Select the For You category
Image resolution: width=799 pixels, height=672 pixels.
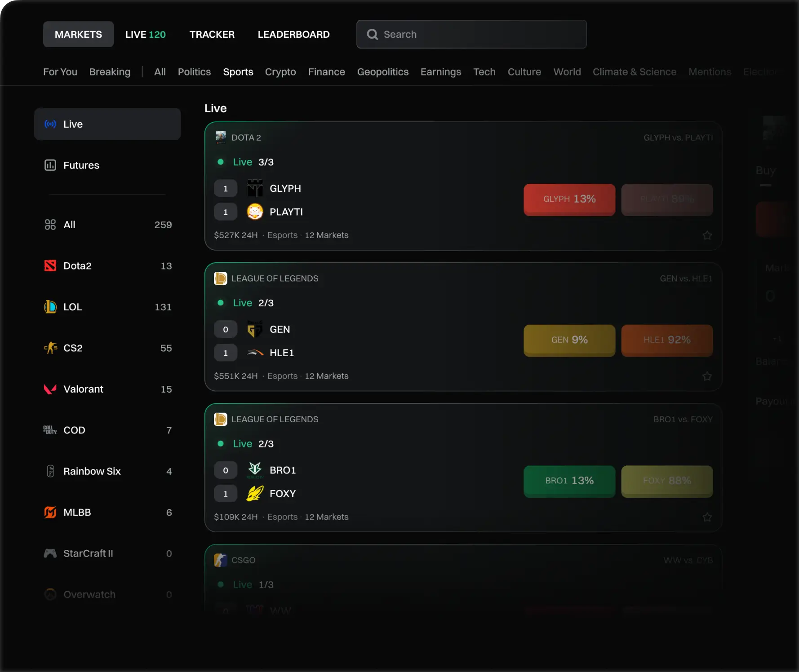[60, 72]
